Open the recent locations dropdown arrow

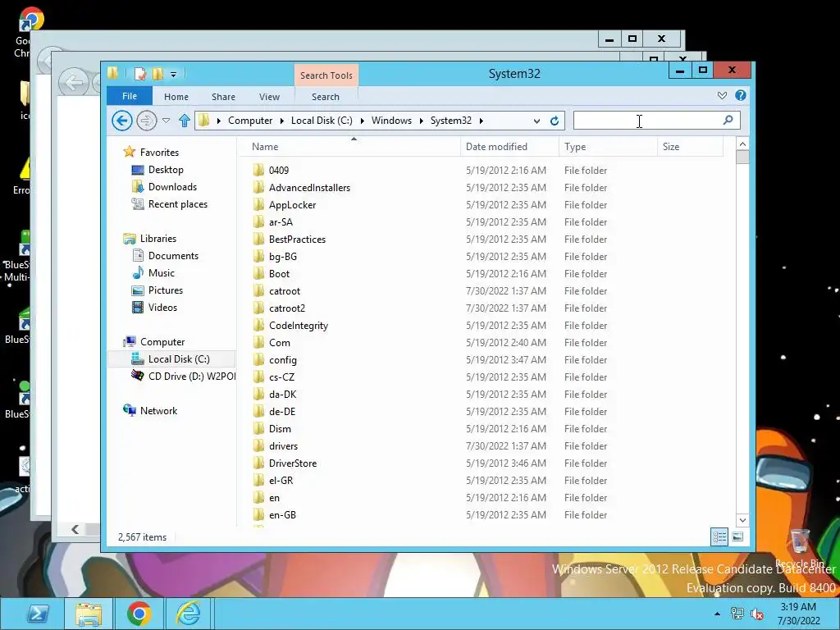point(166,121)
